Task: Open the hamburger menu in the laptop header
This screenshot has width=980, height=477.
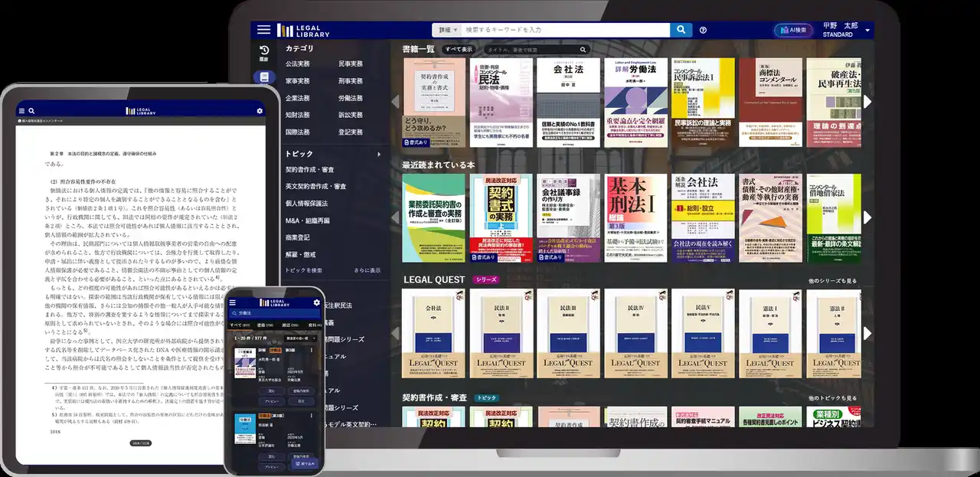Action: click(x=263, y=30)
